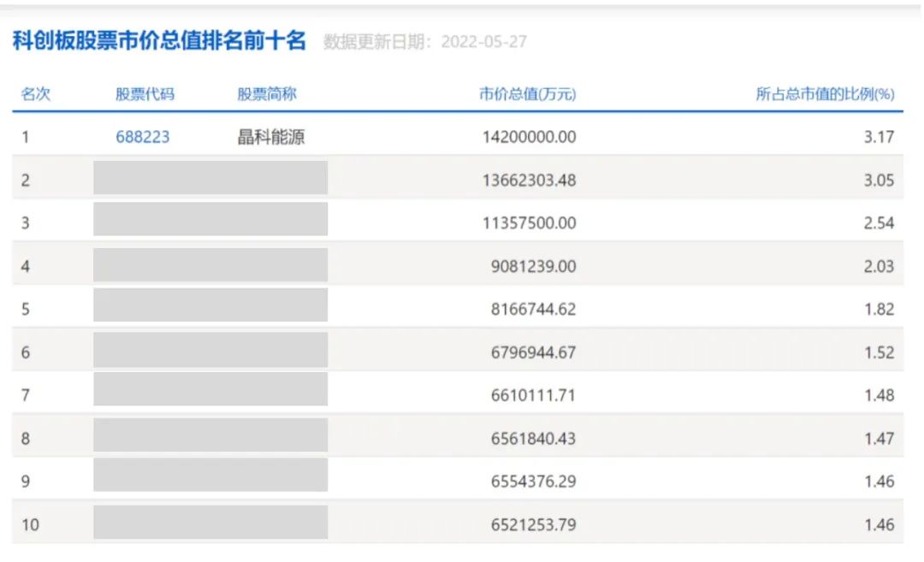The width and height of the screenshot is (924, 562).
Task: Select the 所占总市值的比例(%) column header
Action: (x=824, y=94)
